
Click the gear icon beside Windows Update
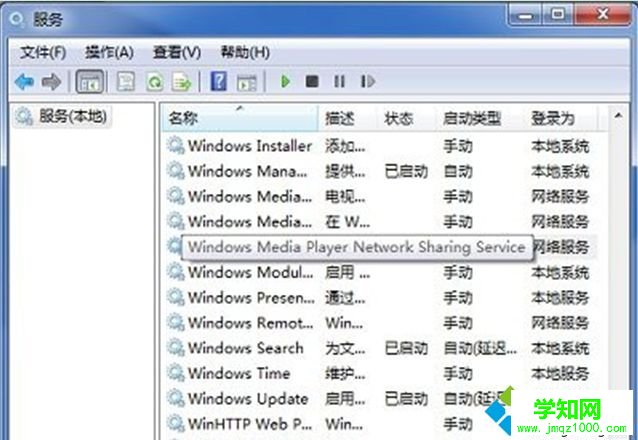click(176, 398)
